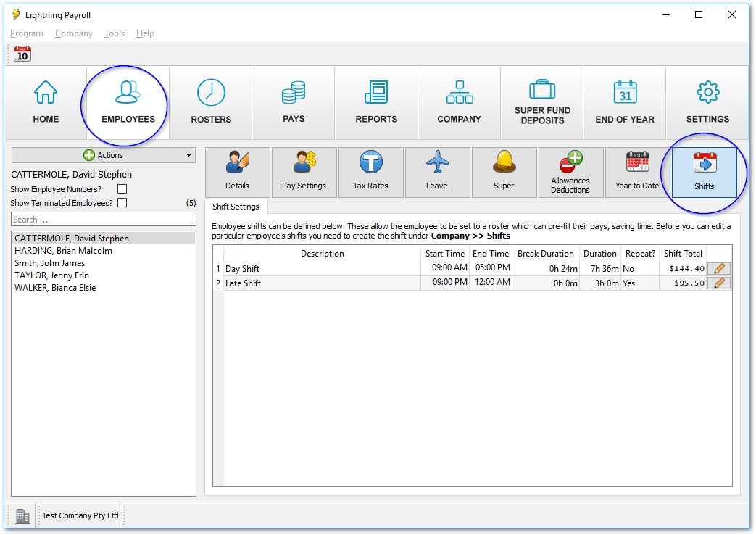The image size is (756, 535).
Task: Open the Company menu
Action: (74, 33)
